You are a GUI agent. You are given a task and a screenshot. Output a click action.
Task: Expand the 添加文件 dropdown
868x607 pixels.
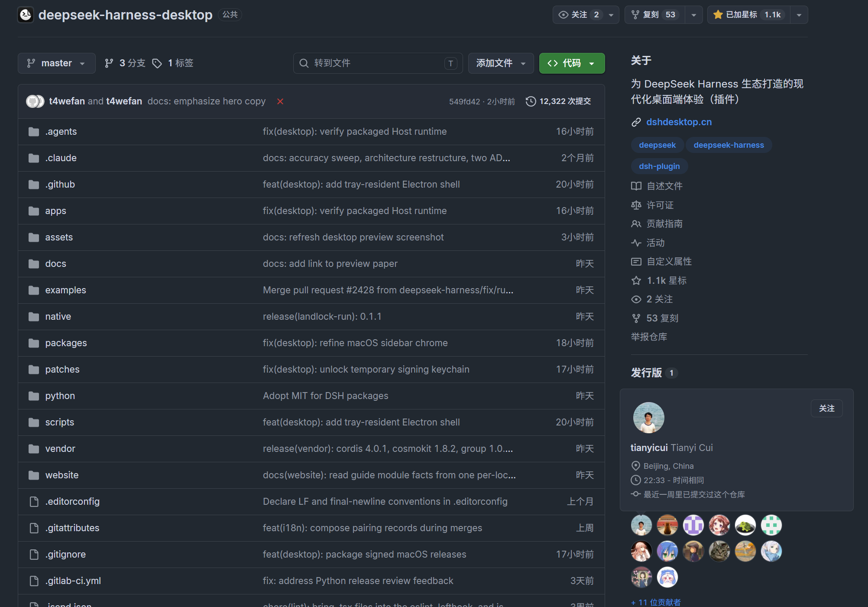(x=501, y=63)
